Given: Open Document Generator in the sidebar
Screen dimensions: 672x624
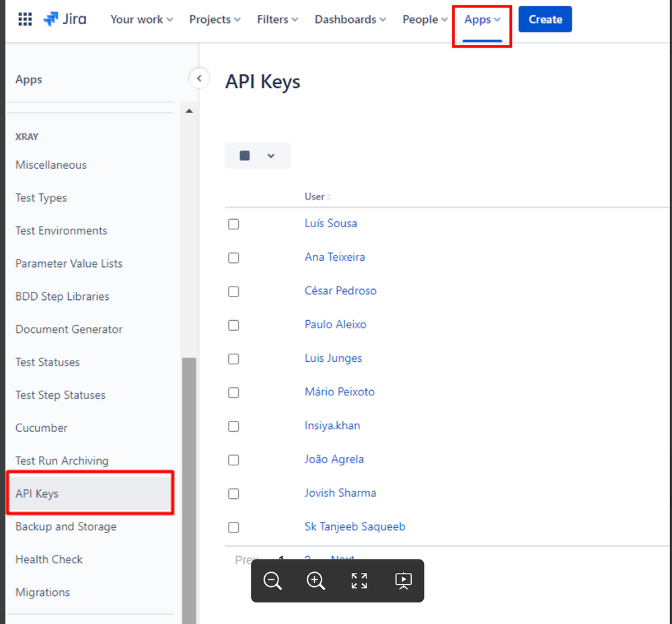Looking at the screenshot, I should click(x=69, y=329).
